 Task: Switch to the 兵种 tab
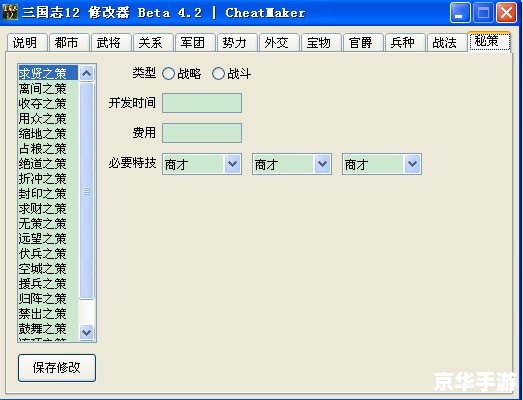tap(405, 43)
